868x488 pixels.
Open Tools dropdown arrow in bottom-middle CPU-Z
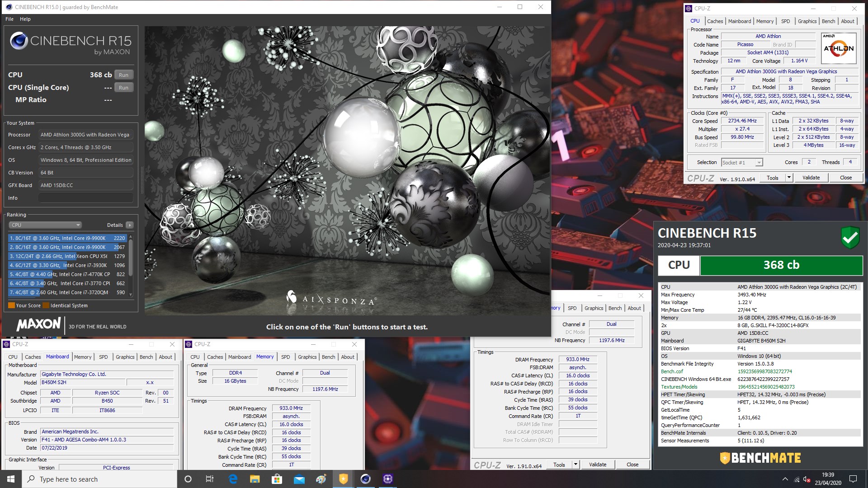tap(576, 465)
